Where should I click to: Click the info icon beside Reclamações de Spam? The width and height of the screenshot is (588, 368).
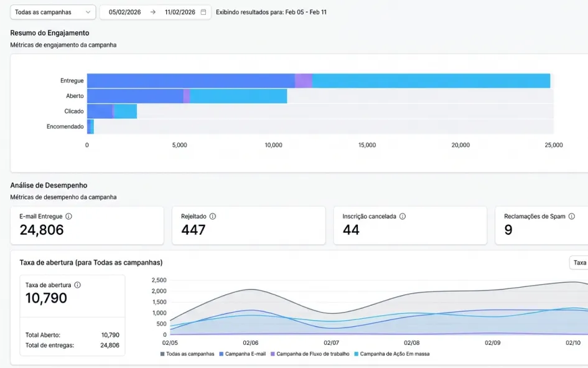click(x=571, y=216)
